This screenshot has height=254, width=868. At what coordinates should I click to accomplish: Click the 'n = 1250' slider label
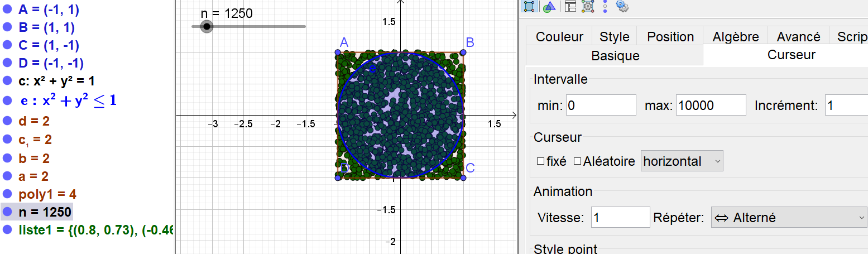[x=227, y=13]
